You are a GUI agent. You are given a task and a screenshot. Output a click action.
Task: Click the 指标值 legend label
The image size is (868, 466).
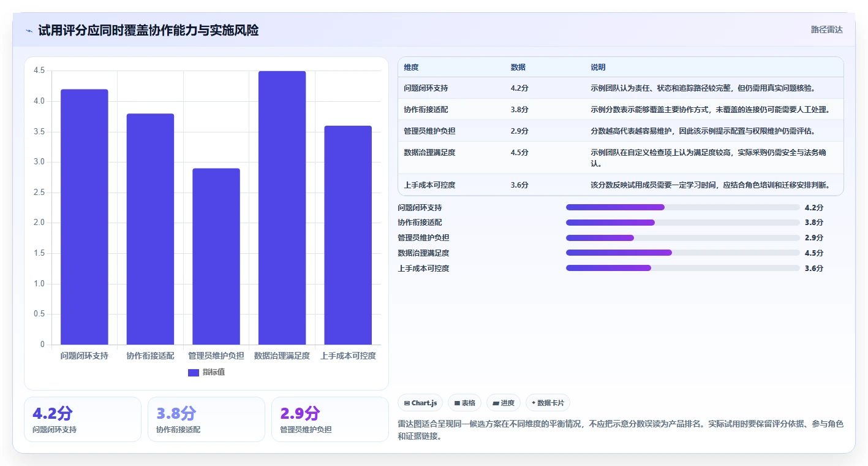pyautogui.click(x=214, y=372)
